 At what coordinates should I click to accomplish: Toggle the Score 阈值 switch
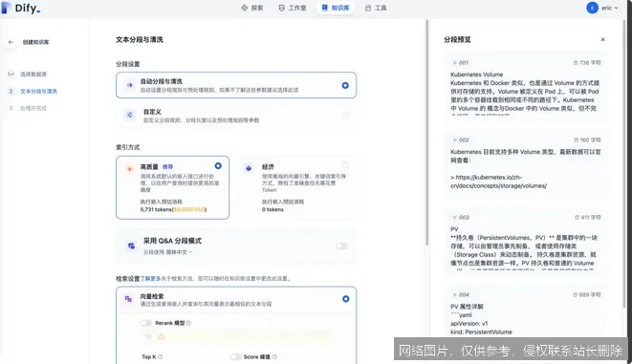click(236, 356)
